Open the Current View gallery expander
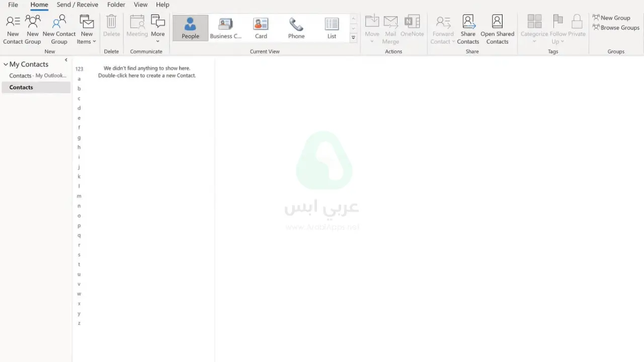Image resolution: width=644 pixels, height=362 pixels. tap(353, 37)
